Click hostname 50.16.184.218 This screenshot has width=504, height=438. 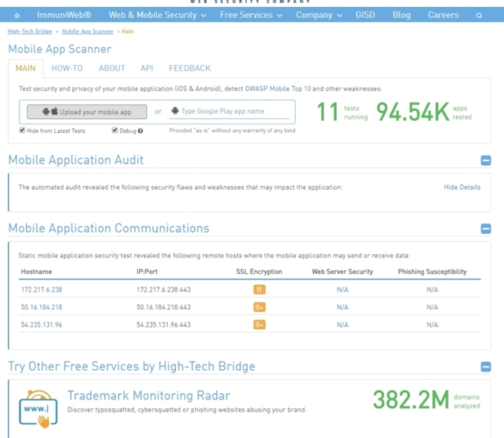42,307
